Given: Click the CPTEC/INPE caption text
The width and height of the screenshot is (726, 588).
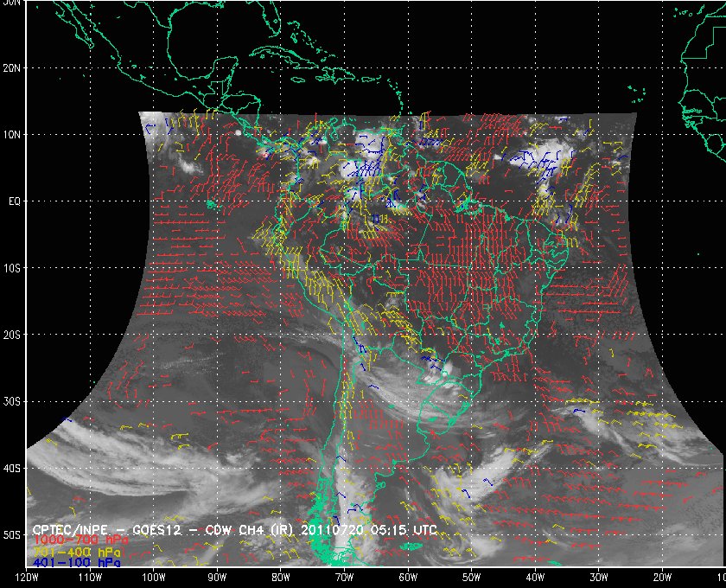Looking at the screenshot, I should coord(70,529).
